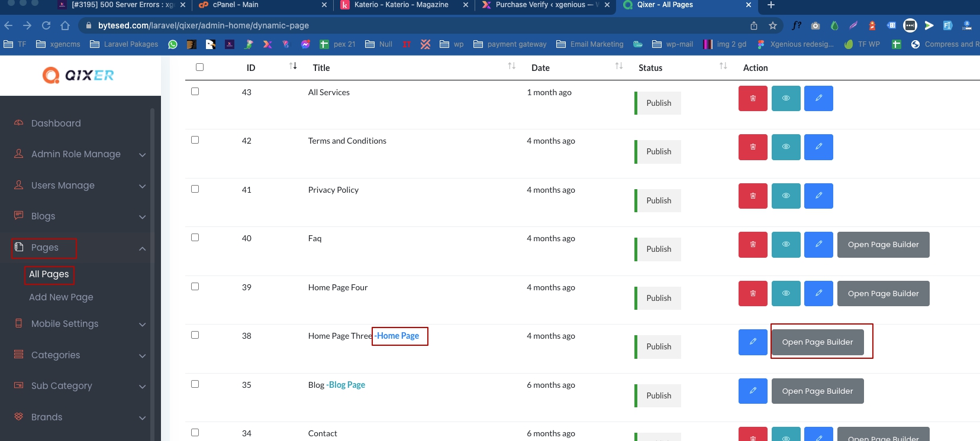
Task: Delete the Terms and Conditions page
Action: pyautogui.click(x=753, y=147)
